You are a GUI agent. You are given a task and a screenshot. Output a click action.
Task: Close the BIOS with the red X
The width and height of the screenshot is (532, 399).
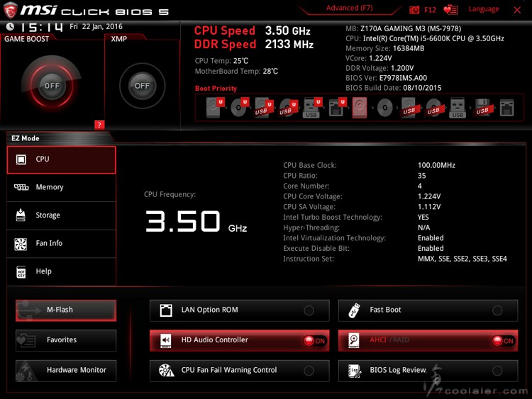coord(517,10)
